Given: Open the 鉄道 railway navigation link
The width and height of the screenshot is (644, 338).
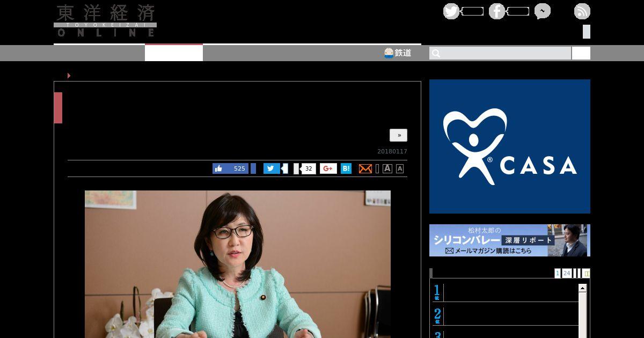Looking at the screenshot, I should click(398, 53).
